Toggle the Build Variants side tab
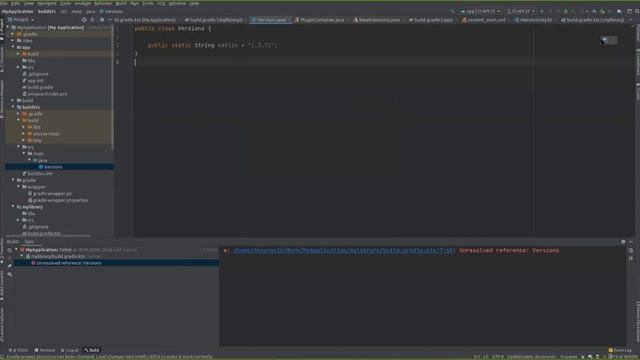640x360 pixels. point(2,284)
